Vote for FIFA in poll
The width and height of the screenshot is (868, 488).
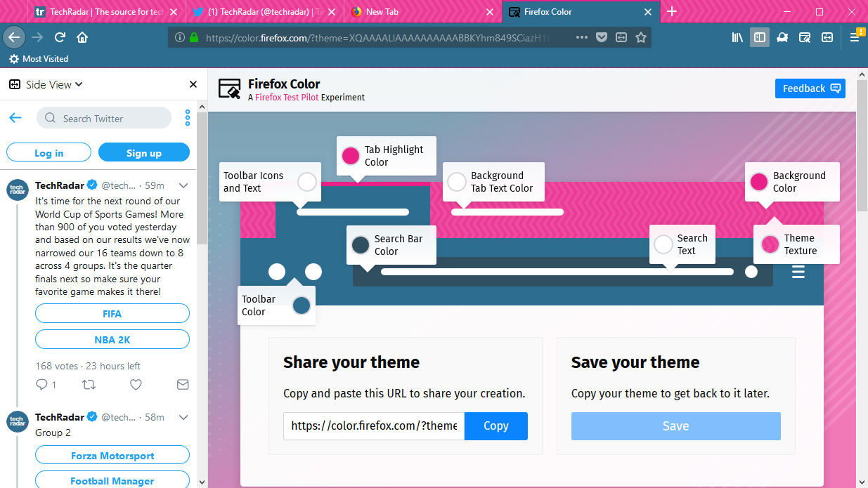(112, 313)
